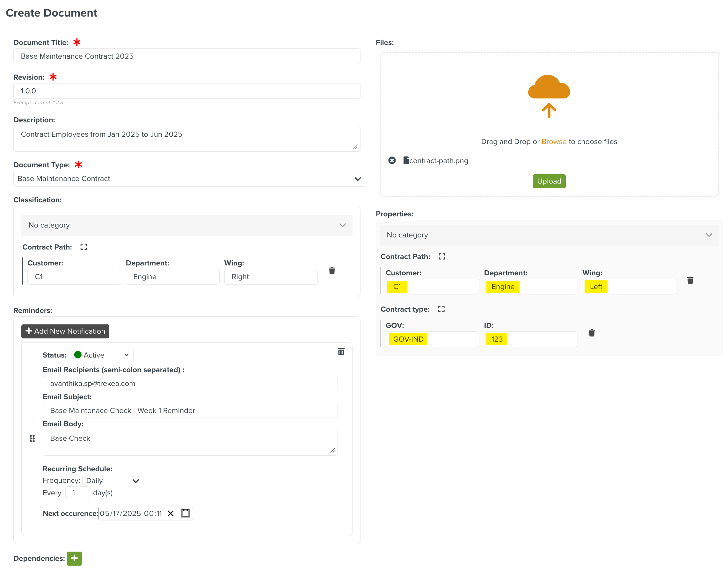Viewport: 728px width, 572px height.
Task: Remove the contract-path.png file attachment
Action: click(392, 160)
